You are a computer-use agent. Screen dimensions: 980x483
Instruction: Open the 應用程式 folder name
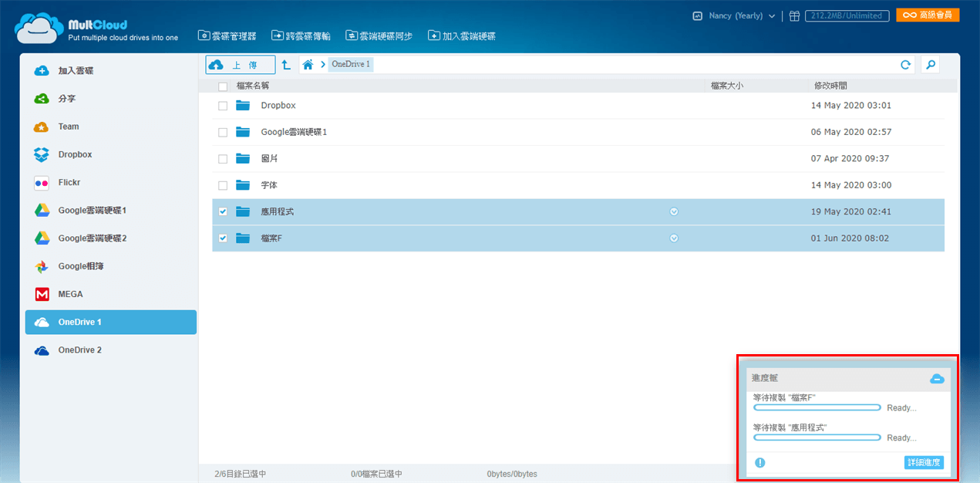278,211
